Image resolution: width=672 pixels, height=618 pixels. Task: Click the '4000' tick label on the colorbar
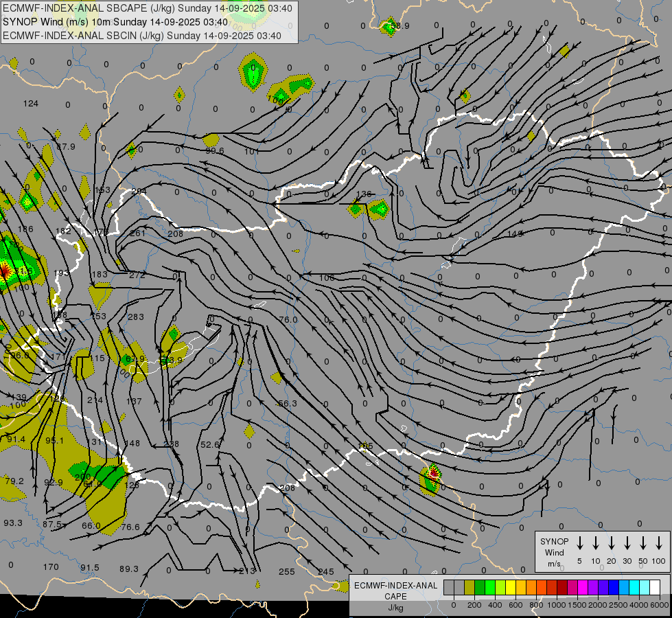pos(640,605)
